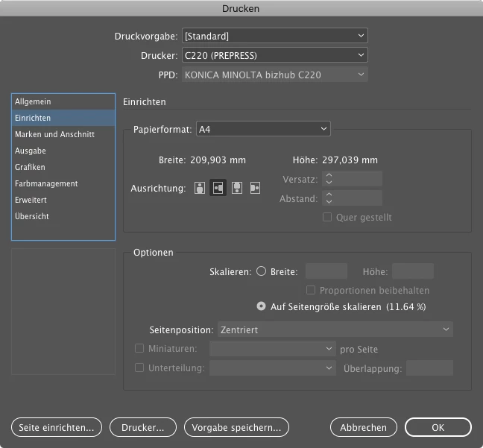Open the Drucker dropdown C220 (PREPRESS)

[x=275, y=55]
